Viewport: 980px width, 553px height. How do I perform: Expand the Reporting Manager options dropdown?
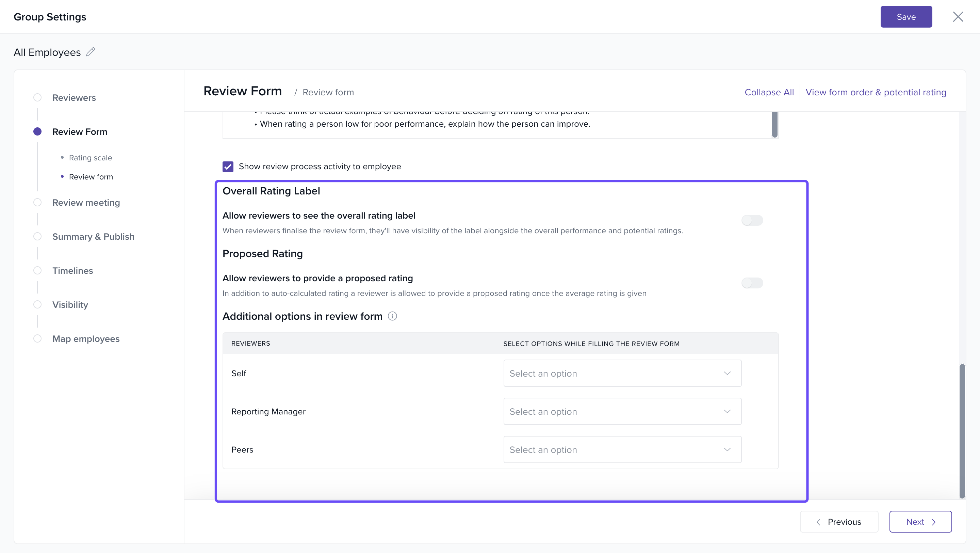click(622, 411)
